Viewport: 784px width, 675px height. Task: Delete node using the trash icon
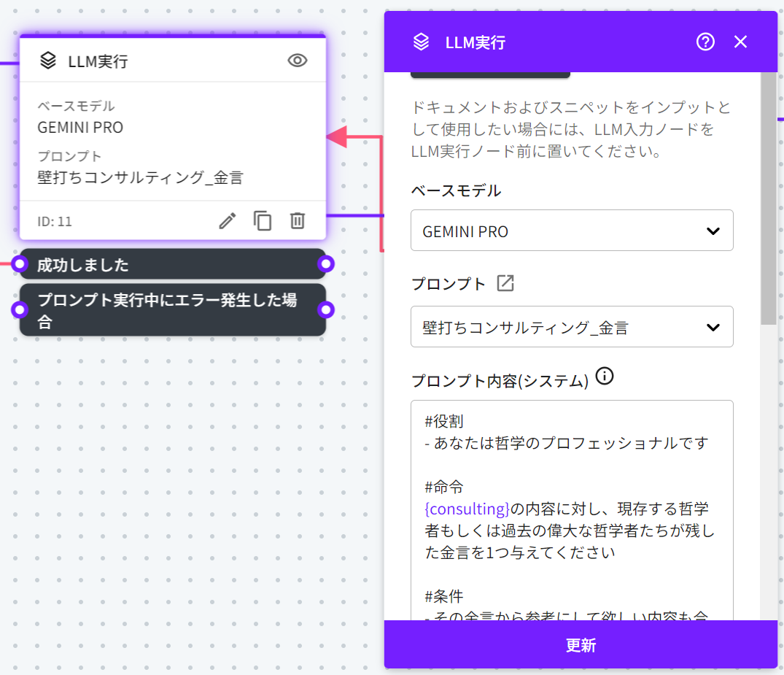pos(298,220)
